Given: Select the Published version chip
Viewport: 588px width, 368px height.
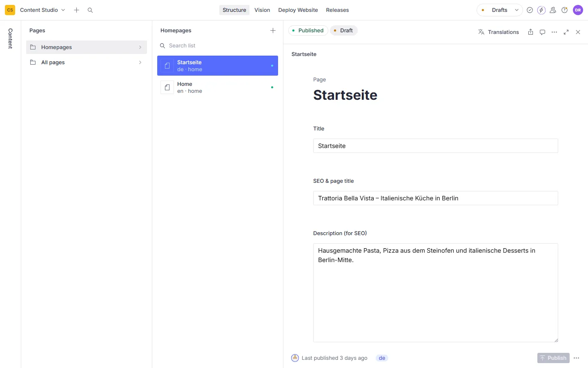Looking at the screenshot, I should [308, 30].
